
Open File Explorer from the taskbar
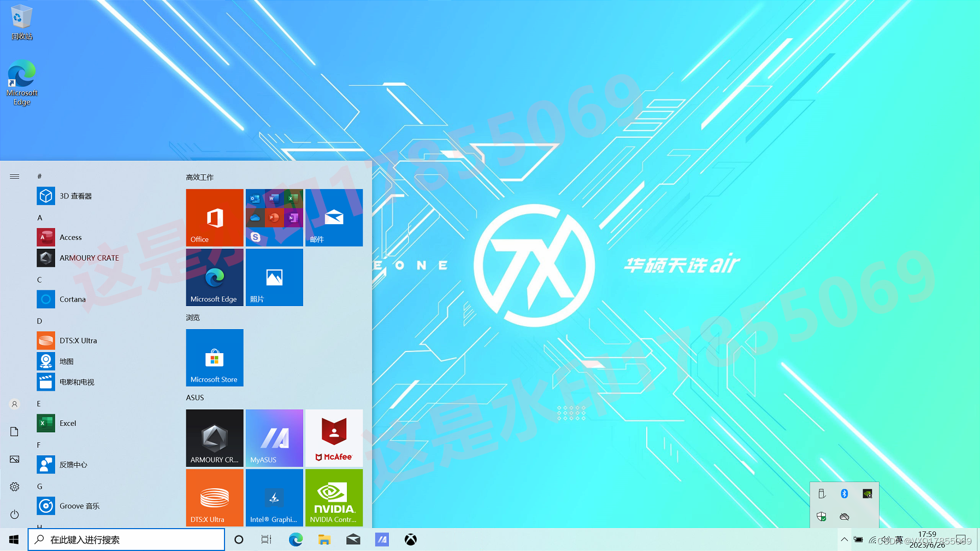(324, 540)
